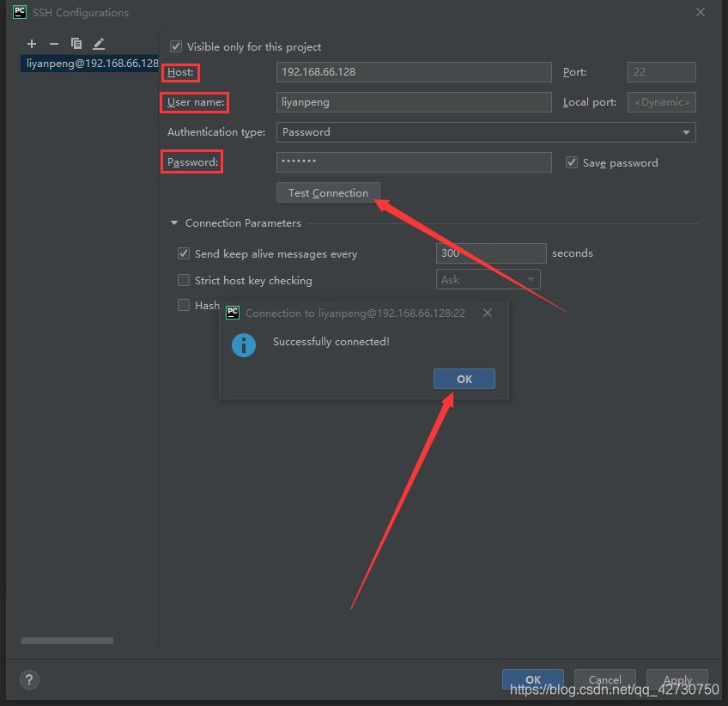Click the Help question mark icon

[29, 679]
